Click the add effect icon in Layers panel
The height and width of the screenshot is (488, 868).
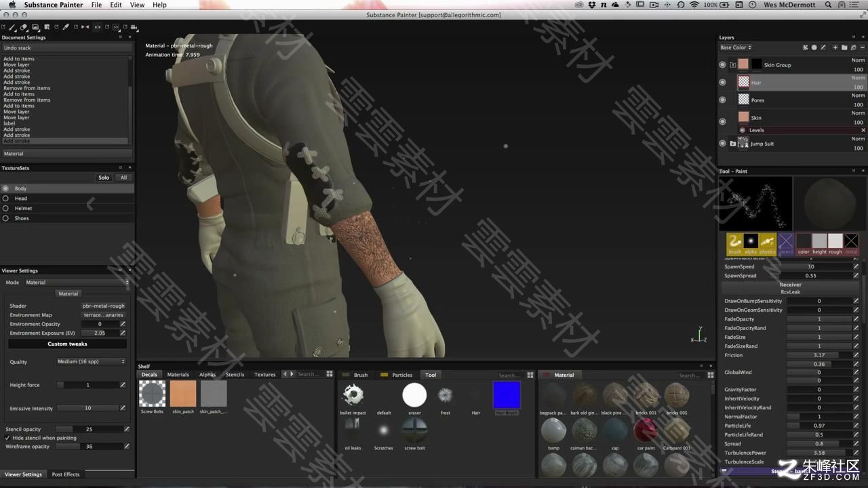click(806, 47)
